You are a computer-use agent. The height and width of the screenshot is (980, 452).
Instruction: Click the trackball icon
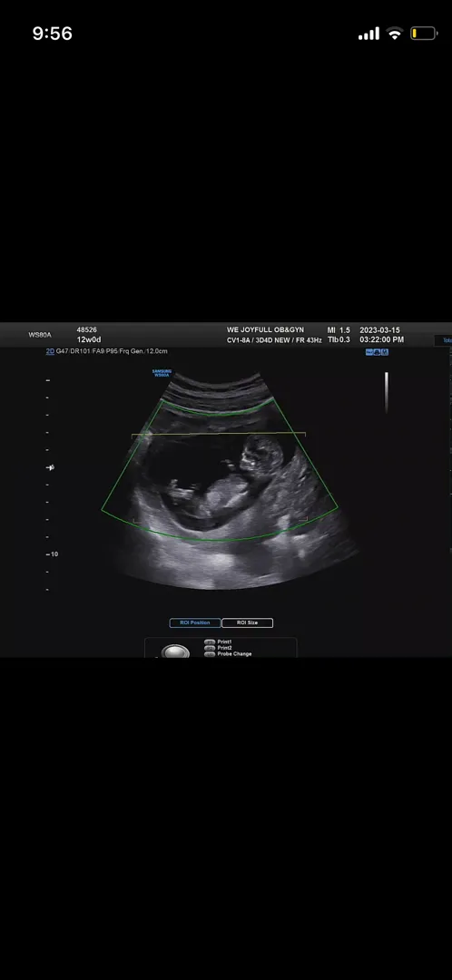(x=175, y=651)
